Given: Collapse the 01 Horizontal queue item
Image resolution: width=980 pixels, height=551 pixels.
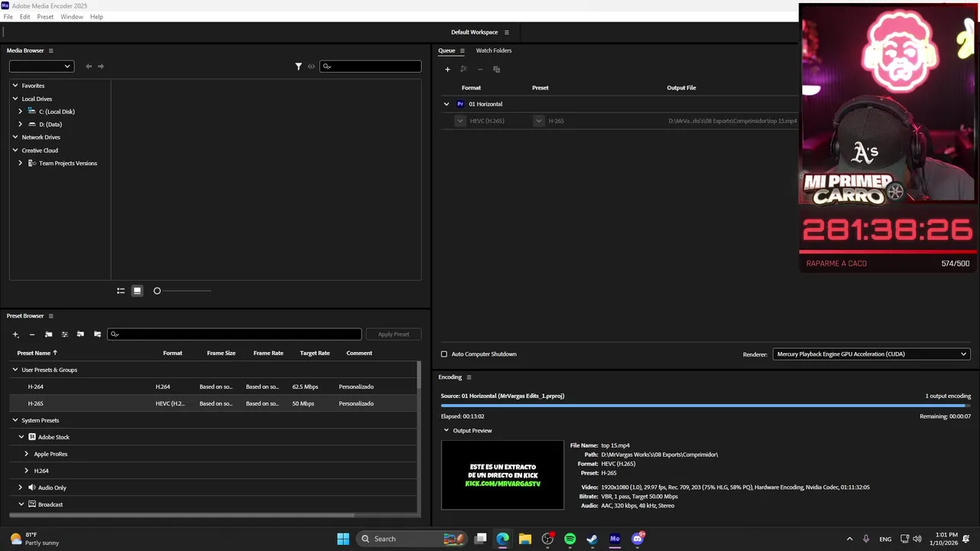Looking at the screenshot, I should [x=446, y=104].
